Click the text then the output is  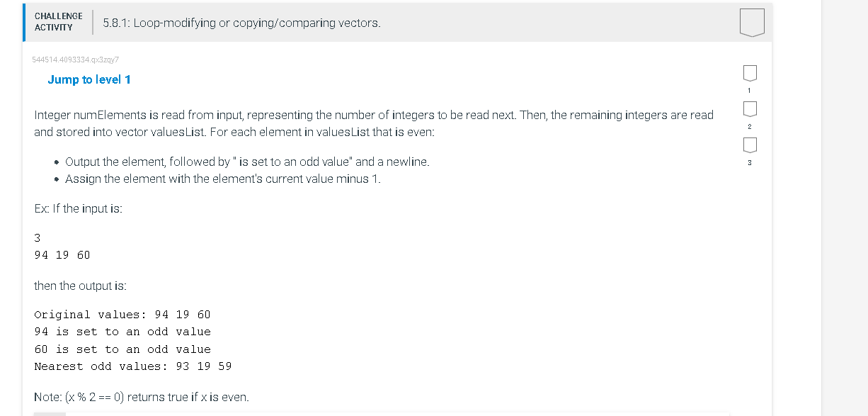[x=80, y=286]
